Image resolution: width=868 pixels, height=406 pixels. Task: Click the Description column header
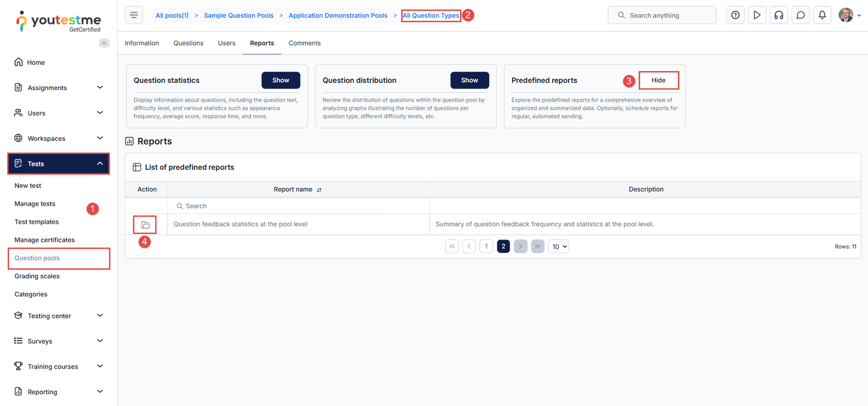pyautogui.click(x=646, y=189)
